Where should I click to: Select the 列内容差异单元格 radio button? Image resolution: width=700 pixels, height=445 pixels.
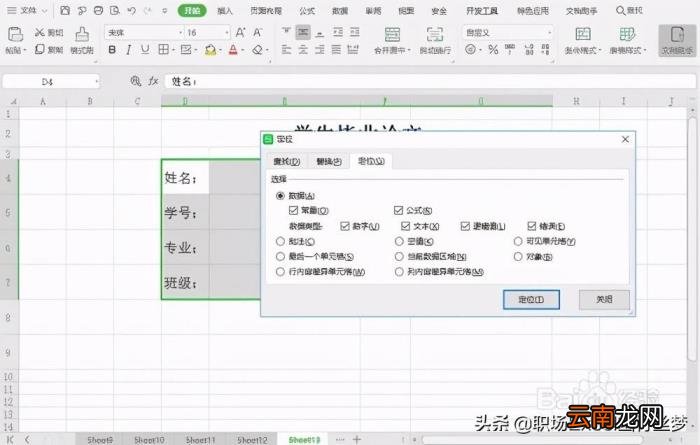click(399, 272)
